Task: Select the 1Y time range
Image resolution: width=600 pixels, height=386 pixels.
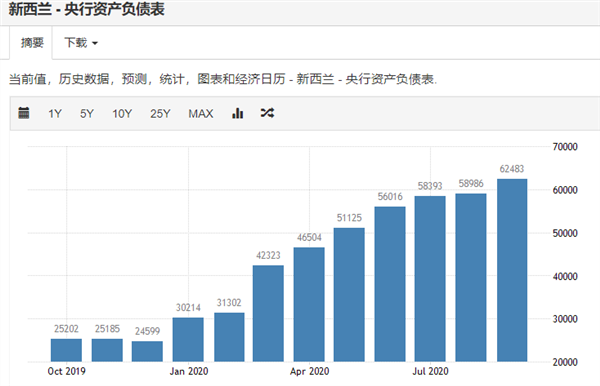Action: pyautogui.click(x=55, y=114)
